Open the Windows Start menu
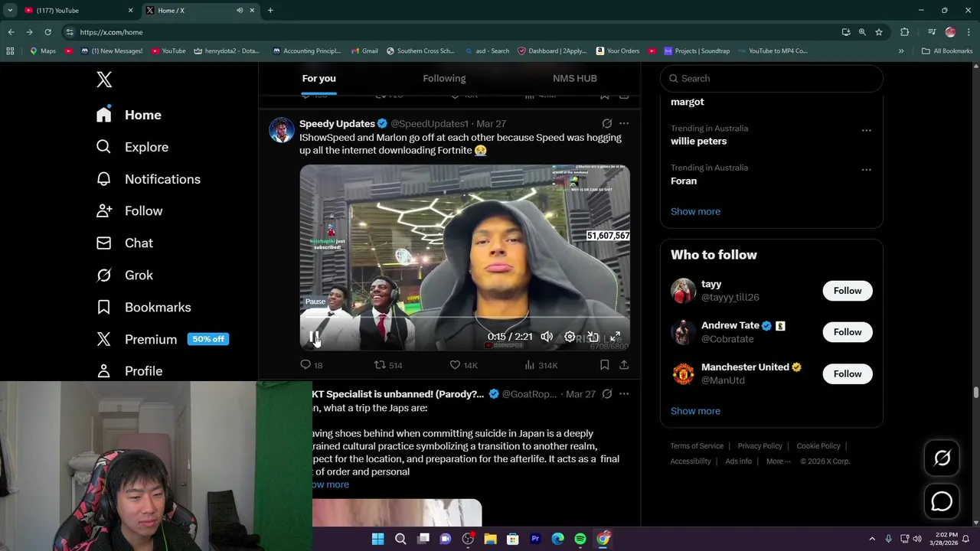Screen dimensions: 980x551 [377, 539]
